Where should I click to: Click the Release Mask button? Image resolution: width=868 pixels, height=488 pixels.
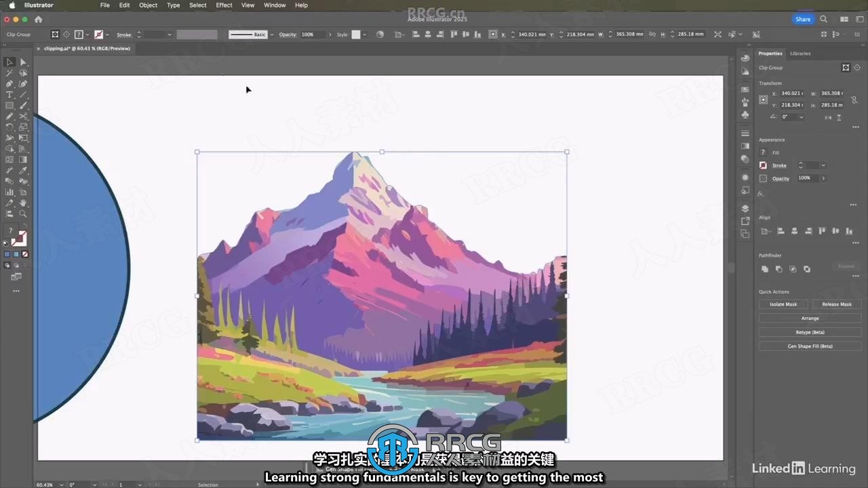[x=837, y=304]
